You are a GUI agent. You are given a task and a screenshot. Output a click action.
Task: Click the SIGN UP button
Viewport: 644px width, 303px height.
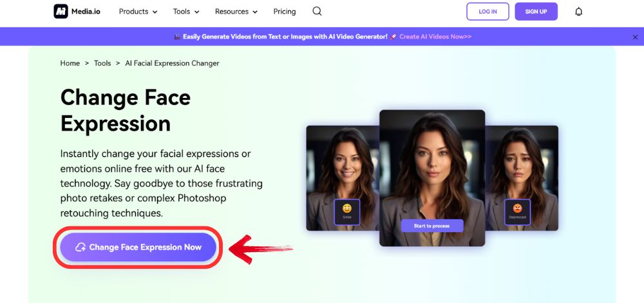[x=536, y=12]
